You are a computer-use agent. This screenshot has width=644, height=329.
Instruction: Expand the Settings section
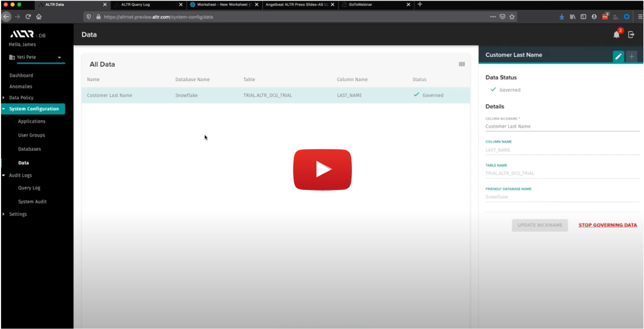pyautogui.click(x=18, y=214)
